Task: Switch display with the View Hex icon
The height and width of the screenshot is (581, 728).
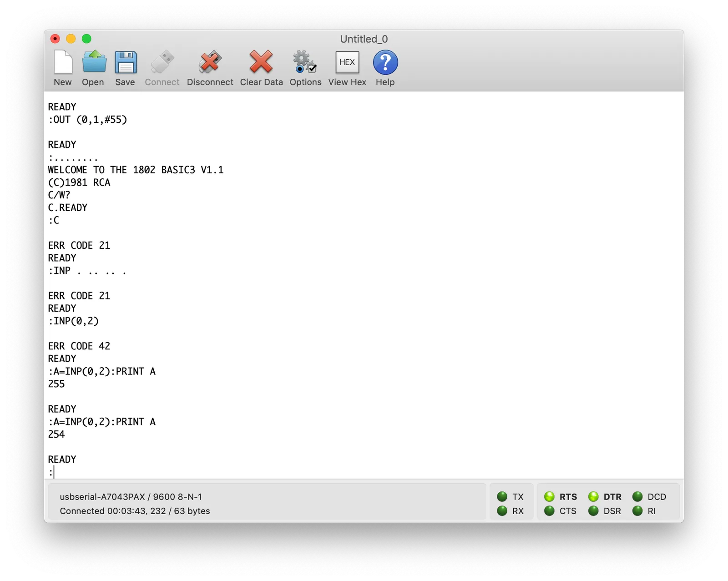Action: coord(347,62)
